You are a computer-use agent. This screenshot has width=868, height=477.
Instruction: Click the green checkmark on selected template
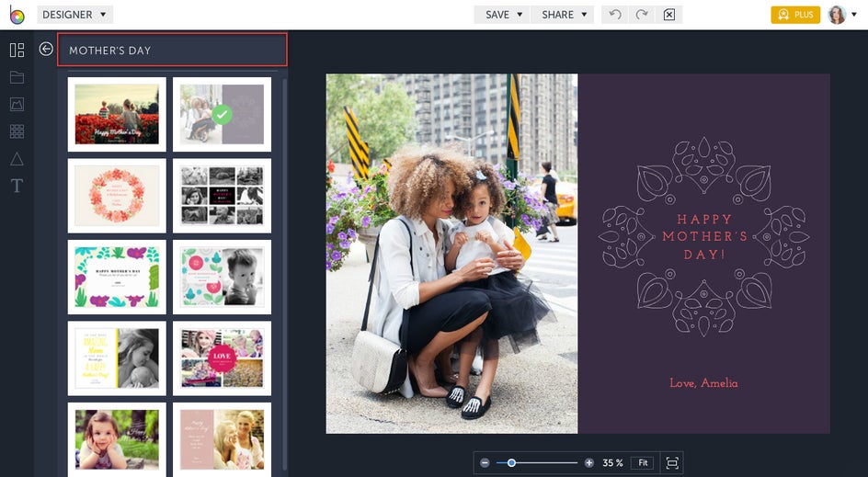[222, 115]
